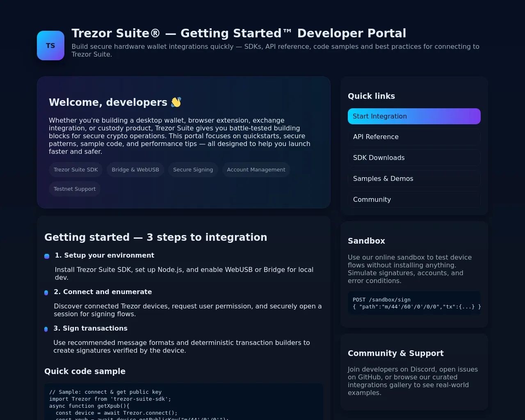Viewport: 525px width, 420px height.
Task: Click the step 1 bullet marker
Action: tap(47, 256)
